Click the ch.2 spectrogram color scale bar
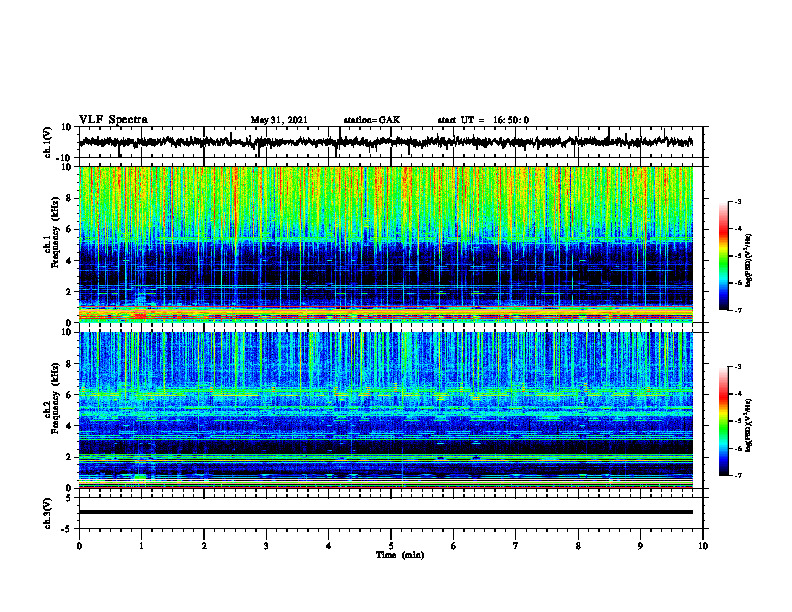Image resolution: width=792 pixels, height=612 pixels. [724, 421]
